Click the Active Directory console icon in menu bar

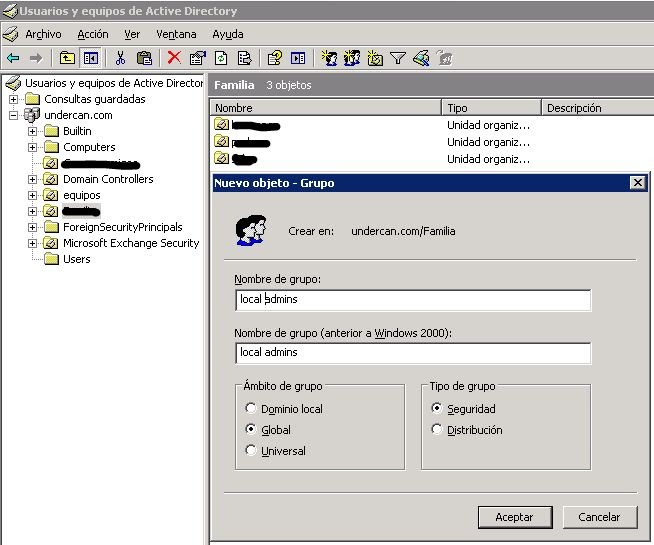pos(10,34)
